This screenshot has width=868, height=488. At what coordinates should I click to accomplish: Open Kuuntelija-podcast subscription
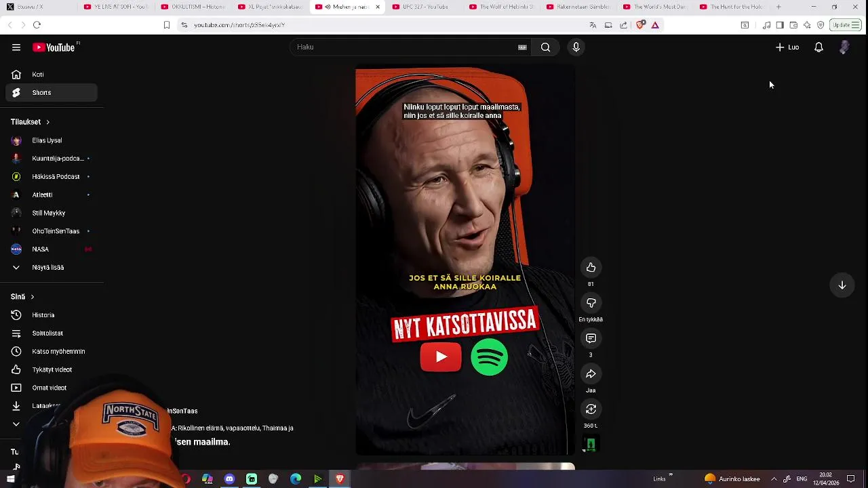[x=52, y=159]
